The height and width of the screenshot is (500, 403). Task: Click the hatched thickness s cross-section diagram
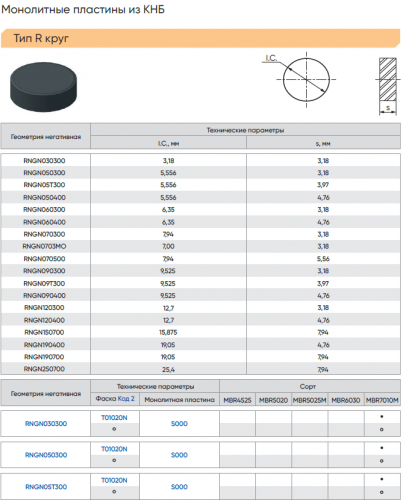(388, 86)
